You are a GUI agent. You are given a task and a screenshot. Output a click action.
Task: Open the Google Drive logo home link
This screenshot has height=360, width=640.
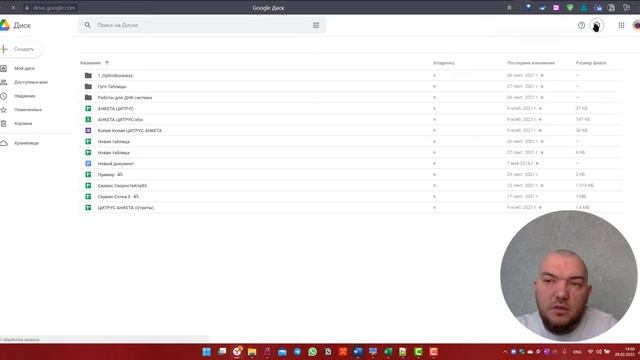tap(16, 25)
